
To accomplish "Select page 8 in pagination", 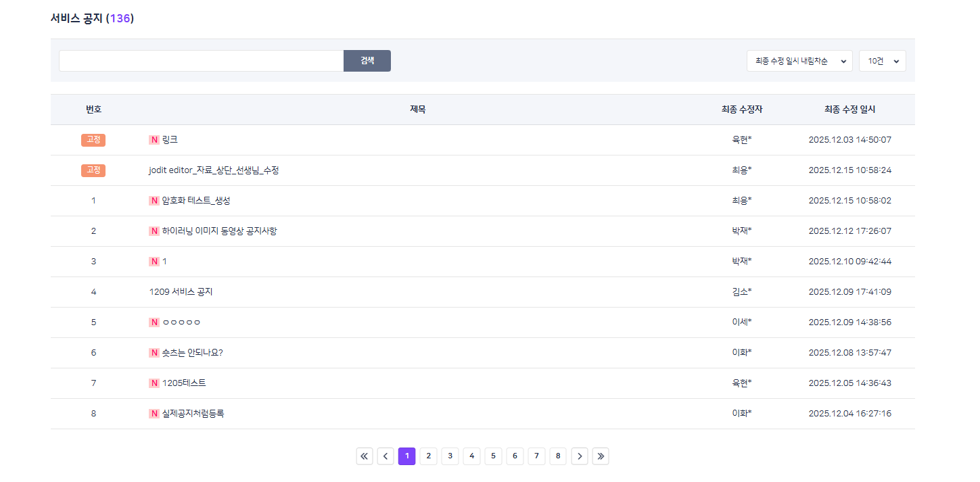I will click(x=558, y=456).
